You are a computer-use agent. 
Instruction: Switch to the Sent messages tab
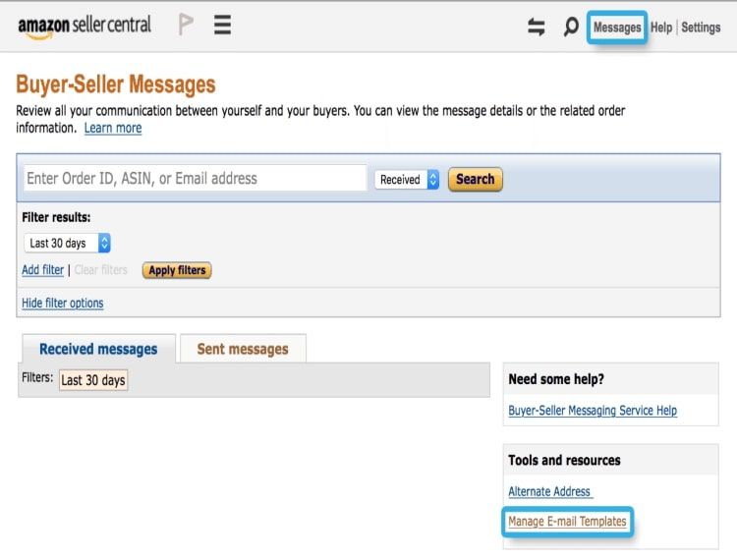coord(243,349)
